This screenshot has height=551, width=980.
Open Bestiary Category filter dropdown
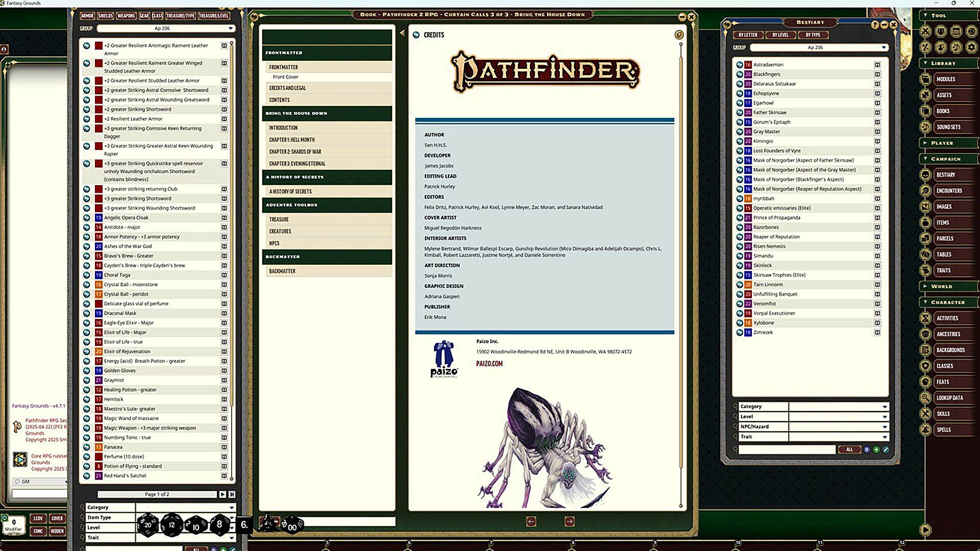pos(885,407)
